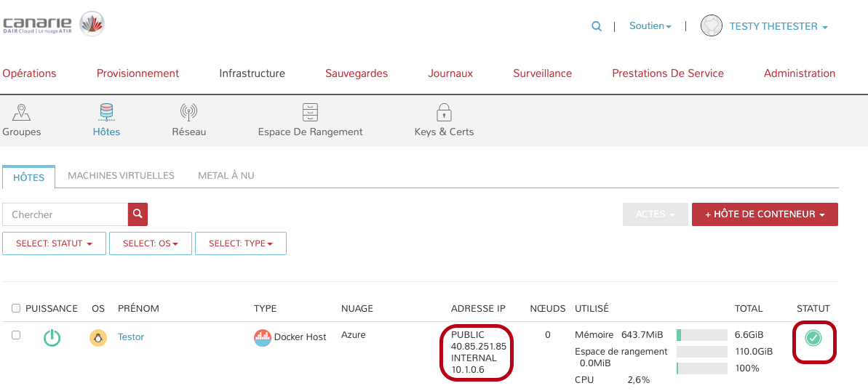Toggle the select-all checkbox beside PUISSANCE
868x391 pixels.
[x=16, y=309]
